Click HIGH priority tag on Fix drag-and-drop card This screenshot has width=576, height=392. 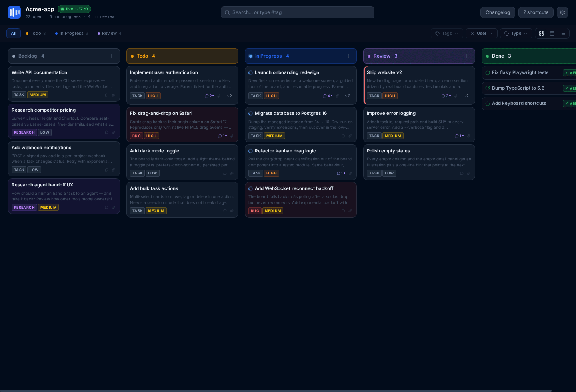(x=152, y=136)
